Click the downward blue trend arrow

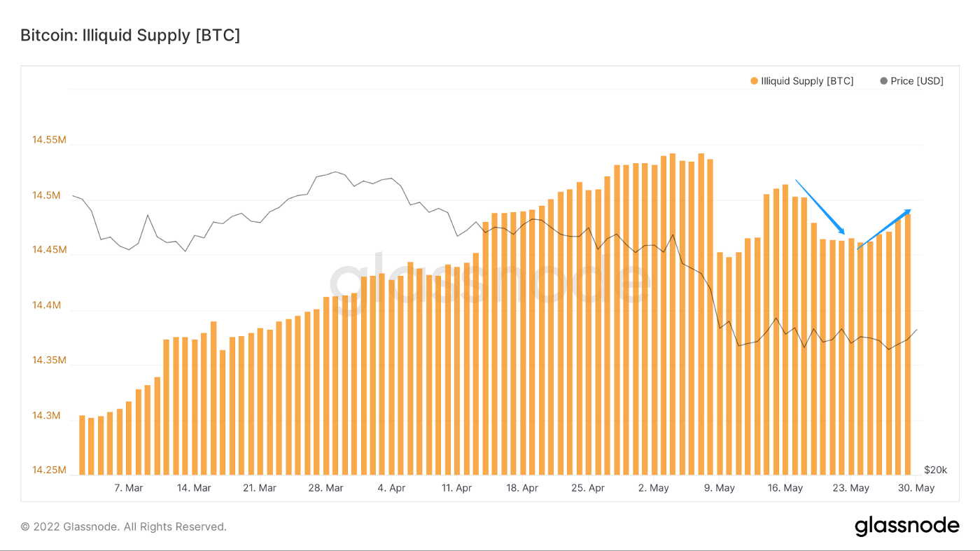pyautogui.click(x=820, y=207)
